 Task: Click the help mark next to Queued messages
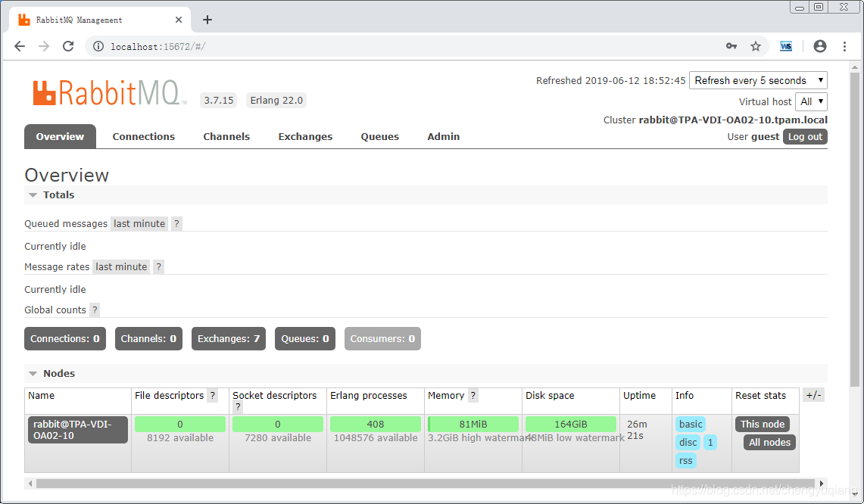[176, 224]
